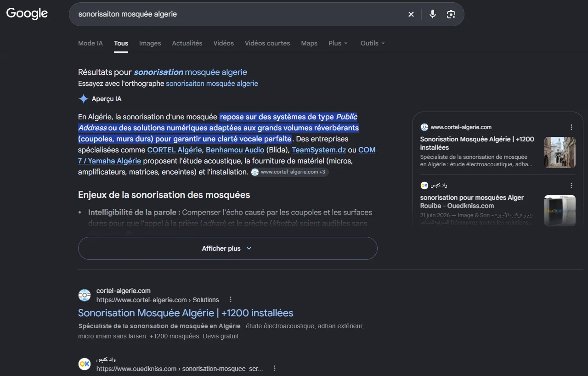
Task: Open the Actualités tab
Action: coord(187,43)
